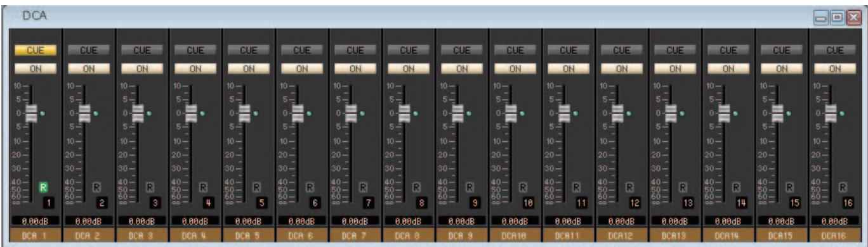Click the DCA 4 fader knob

pyautogui.click(x=192, y=113)
